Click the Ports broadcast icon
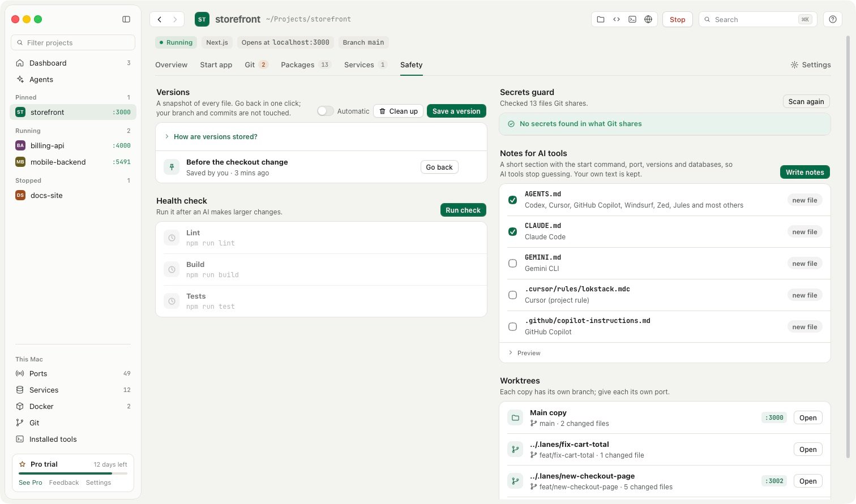The height and width of the screenshot is (504, 856). 20,373
